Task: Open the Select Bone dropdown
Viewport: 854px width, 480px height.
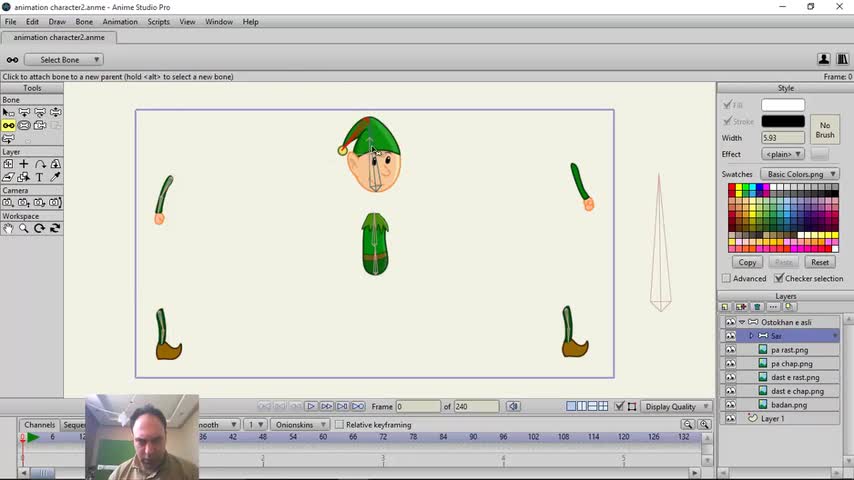Action: tap(63, 59)
